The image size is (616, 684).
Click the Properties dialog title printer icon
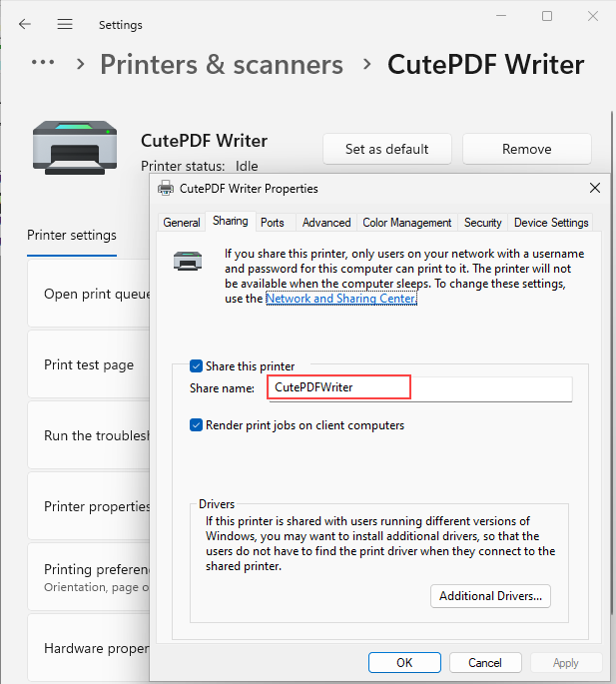tap(166, 189)
